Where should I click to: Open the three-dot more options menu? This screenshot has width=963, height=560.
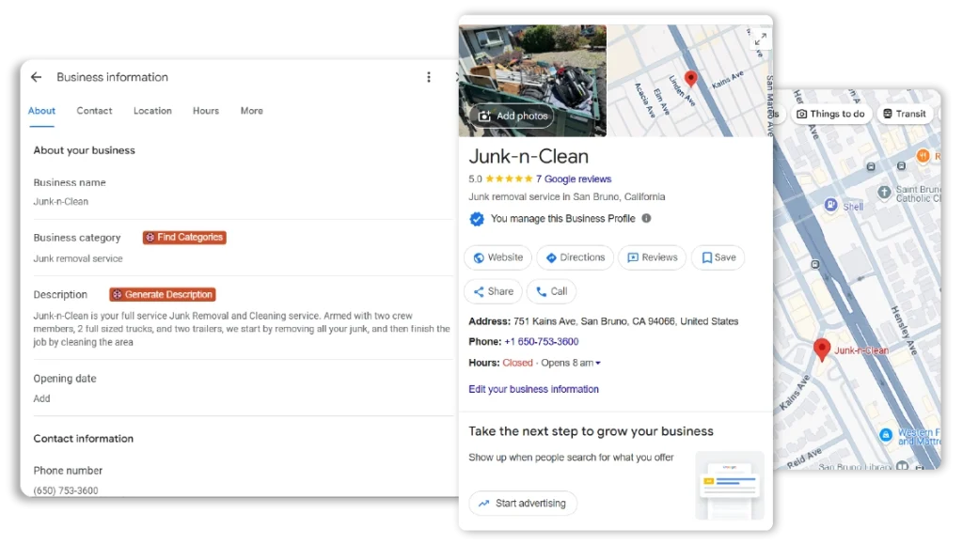coord(429,77)
